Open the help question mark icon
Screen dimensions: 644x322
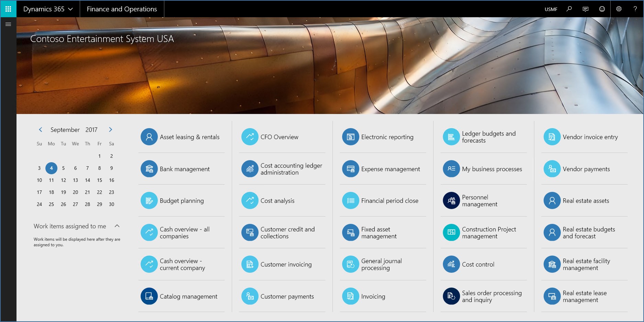coord(635,9)
